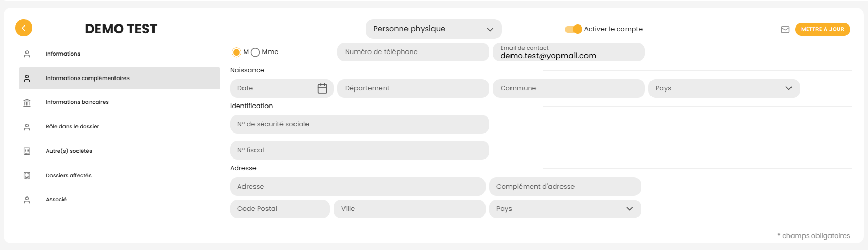The height and width of the screenshot is (250, 868).
Task: Open Informations complémentaires section
Action: tap(87, 78)
